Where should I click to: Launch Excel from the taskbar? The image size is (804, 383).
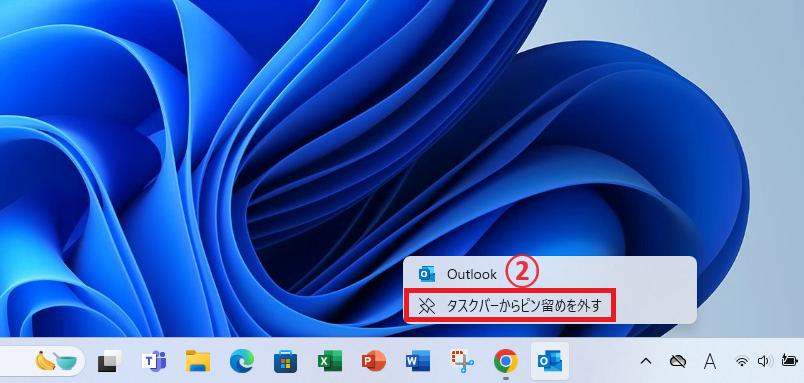point(330,362)
